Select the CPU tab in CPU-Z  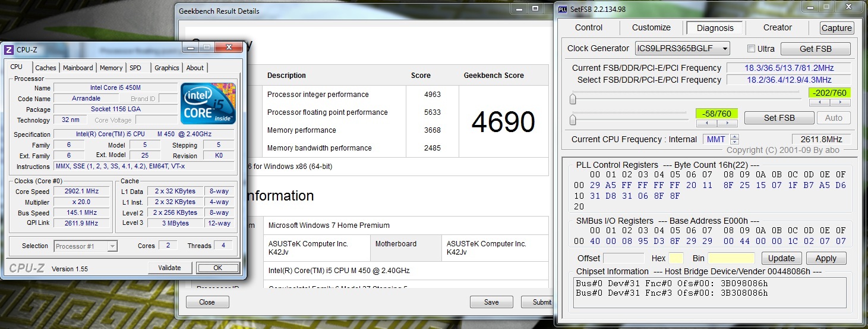(17, 67)
